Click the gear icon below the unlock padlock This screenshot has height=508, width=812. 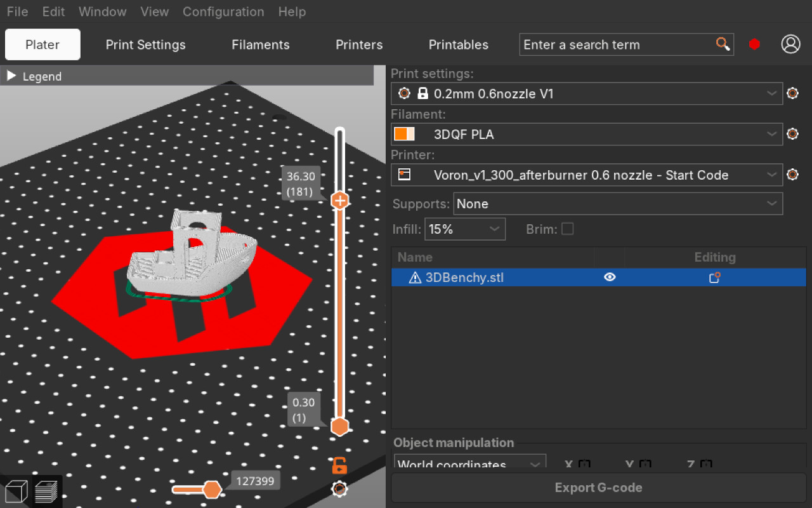tap(339, 489)
